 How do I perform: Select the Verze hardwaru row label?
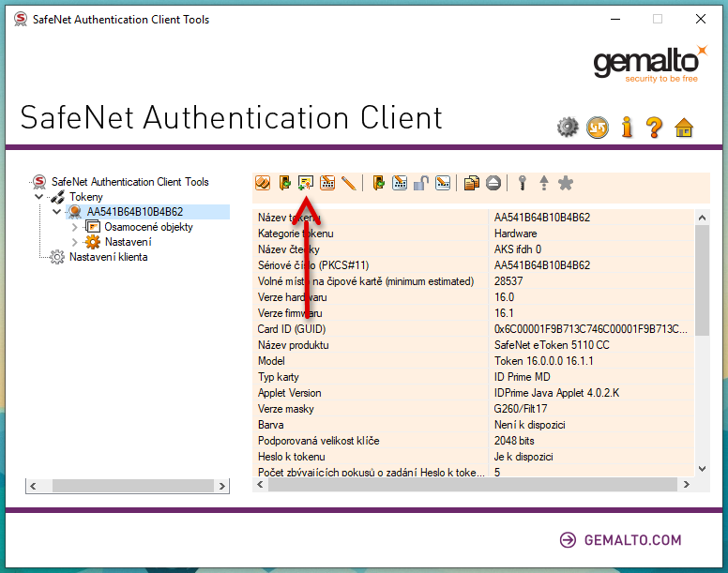pyautogui.click(x=292, y=297)
